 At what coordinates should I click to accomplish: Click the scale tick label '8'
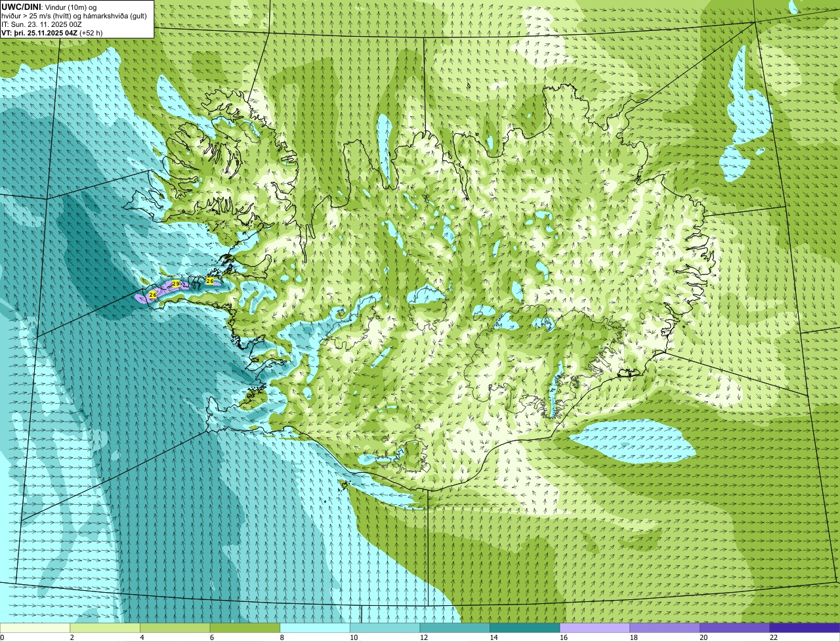coord(282,637)
